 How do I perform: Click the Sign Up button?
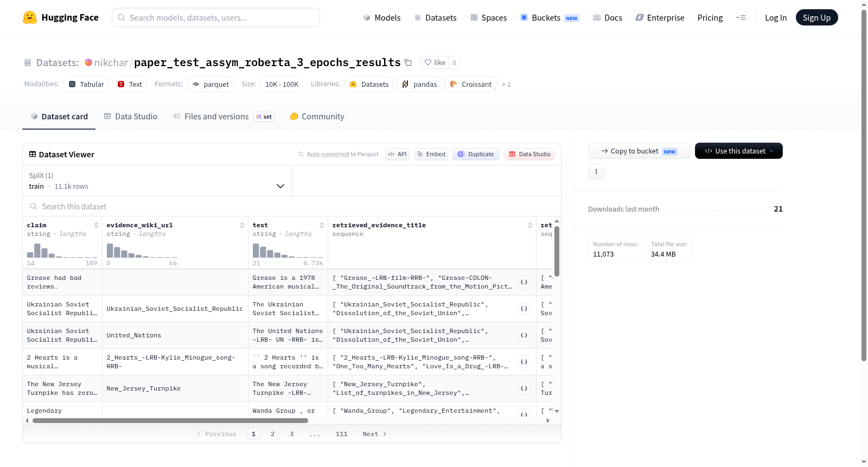(816, 18)
